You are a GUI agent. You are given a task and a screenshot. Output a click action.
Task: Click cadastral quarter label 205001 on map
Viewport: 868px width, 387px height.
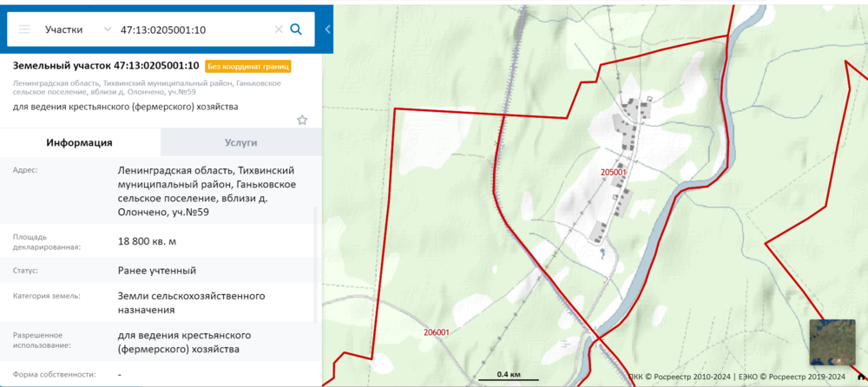click(613, 172)
